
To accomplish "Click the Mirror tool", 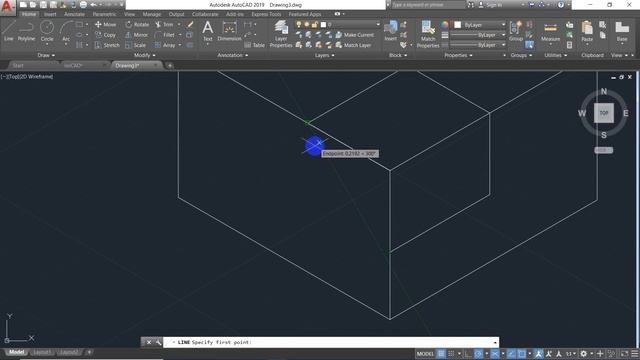I will coord(136,35).
